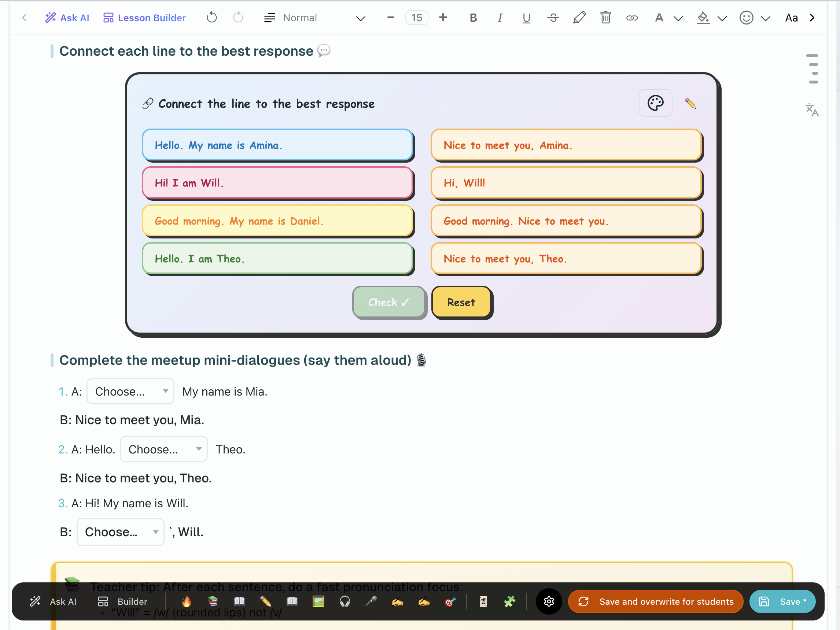The image size is (840, 630).
Task: Click the second writing hand icon
Action: click(424, 601)
